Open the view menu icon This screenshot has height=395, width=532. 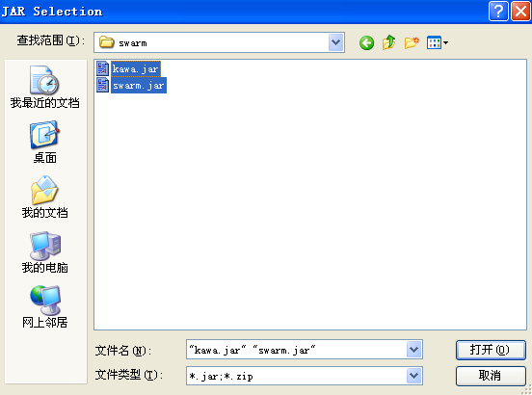tap(438, 42)
